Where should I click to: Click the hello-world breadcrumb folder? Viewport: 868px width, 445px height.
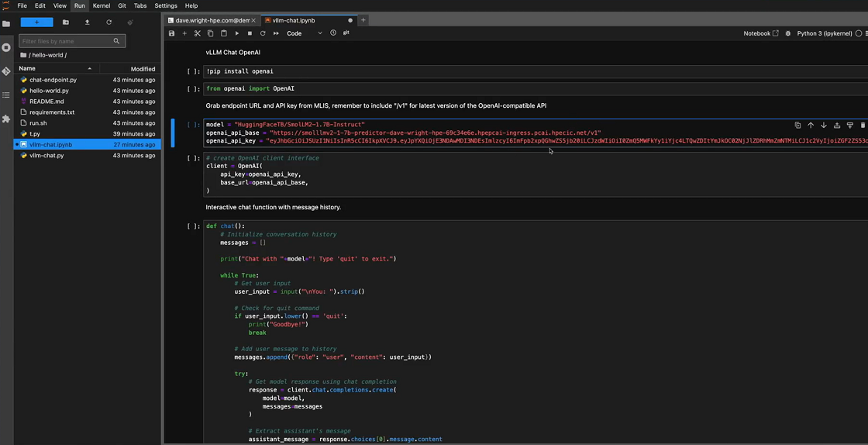point(48,55)
